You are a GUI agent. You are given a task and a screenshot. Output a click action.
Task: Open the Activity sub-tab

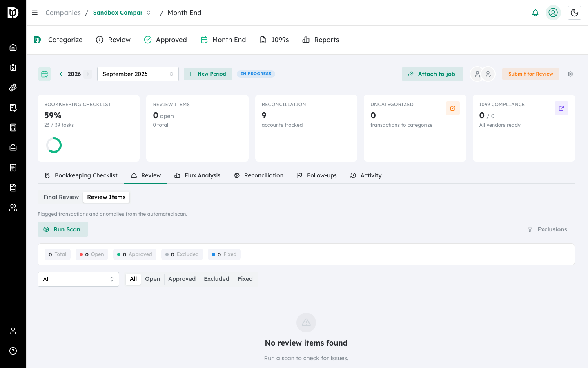coord(366,175)
